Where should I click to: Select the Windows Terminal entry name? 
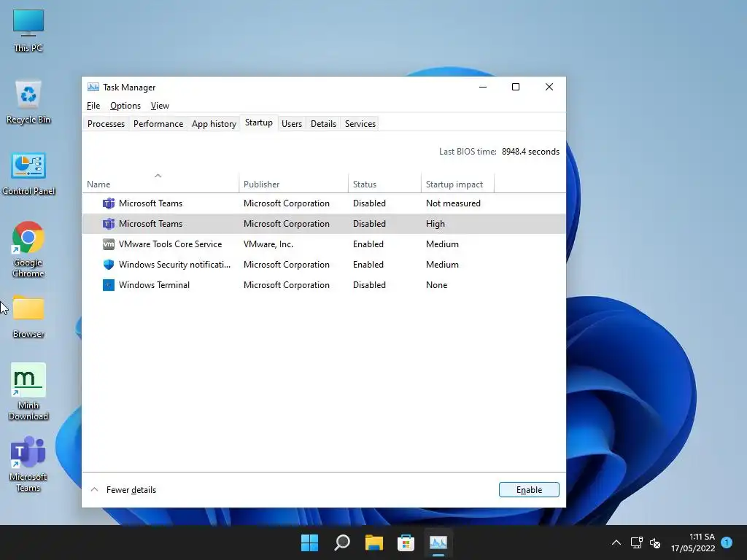tap(154, 285)
